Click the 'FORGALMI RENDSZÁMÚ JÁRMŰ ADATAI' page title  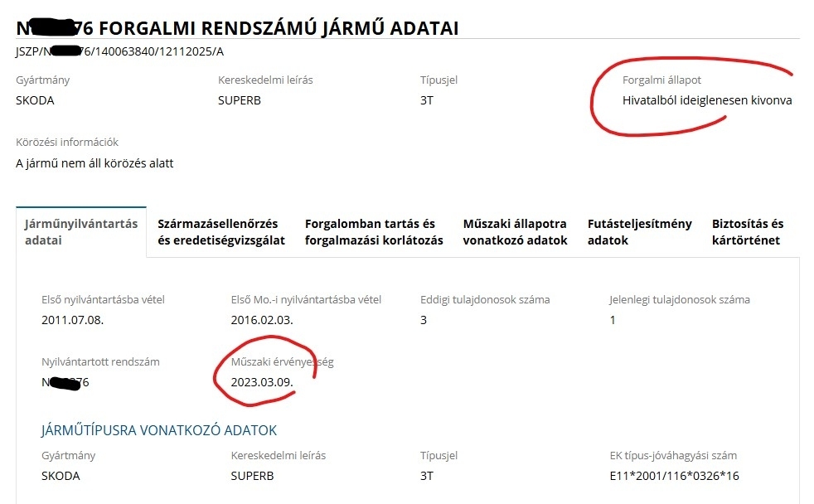tap(279, 28)
